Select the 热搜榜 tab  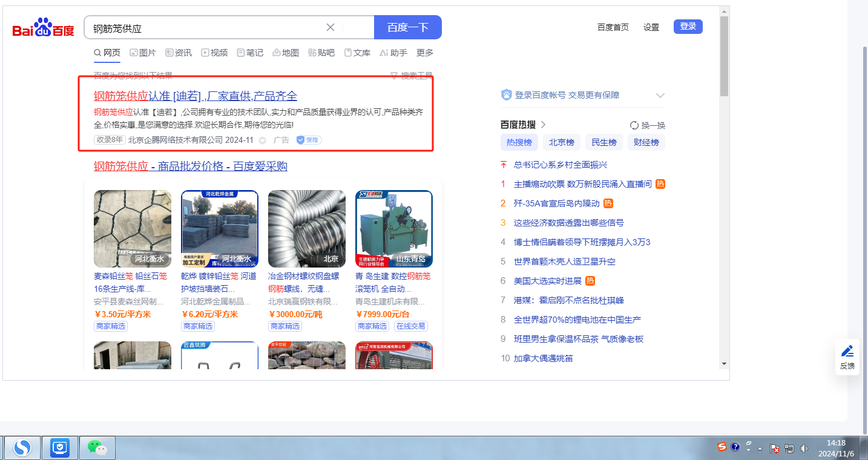(519, 143)
